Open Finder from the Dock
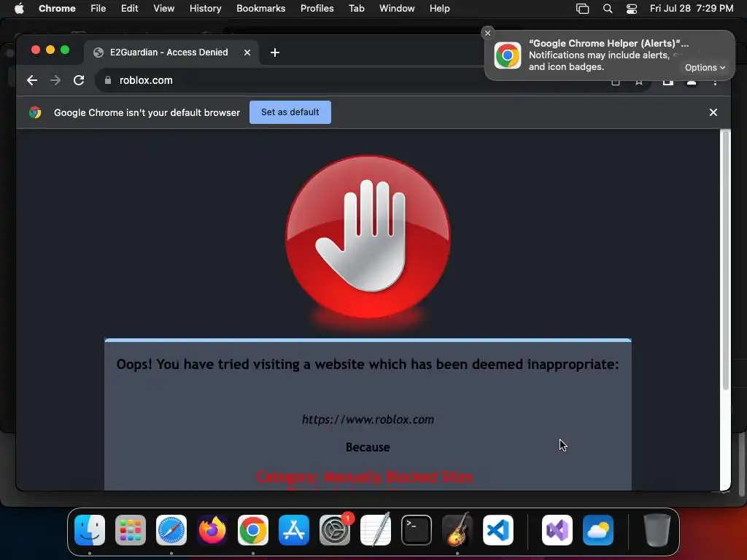The height and width of the screenshot is (560, 747). (x=90, y=530)
